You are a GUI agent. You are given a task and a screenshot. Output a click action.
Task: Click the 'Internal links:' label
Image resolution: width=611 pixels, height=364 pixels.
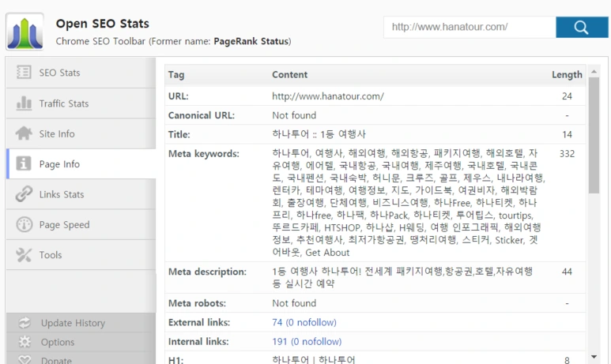(198, 341)
